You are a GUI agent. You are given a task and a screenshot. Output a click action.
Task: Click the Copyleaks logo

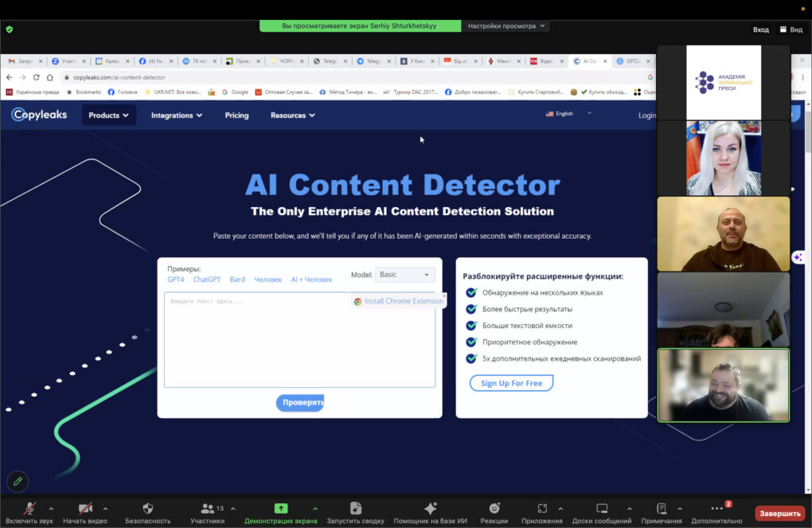[39, 115]
